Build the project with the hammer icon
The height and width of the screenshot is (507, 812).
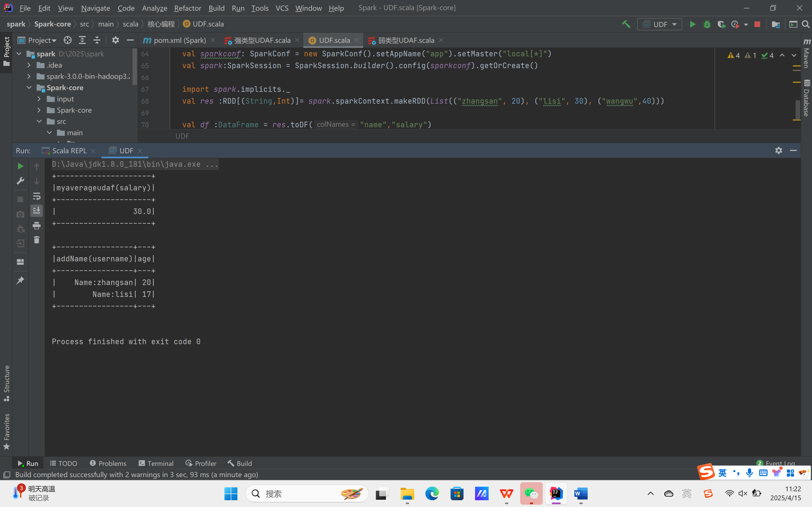coord(626,25)
